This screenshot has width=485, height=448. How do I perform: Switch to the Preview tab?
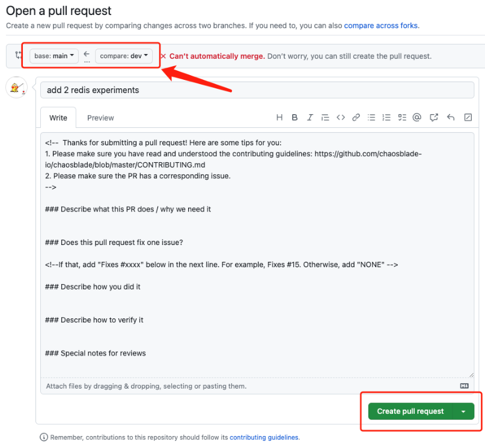click(x=100, y=118)
